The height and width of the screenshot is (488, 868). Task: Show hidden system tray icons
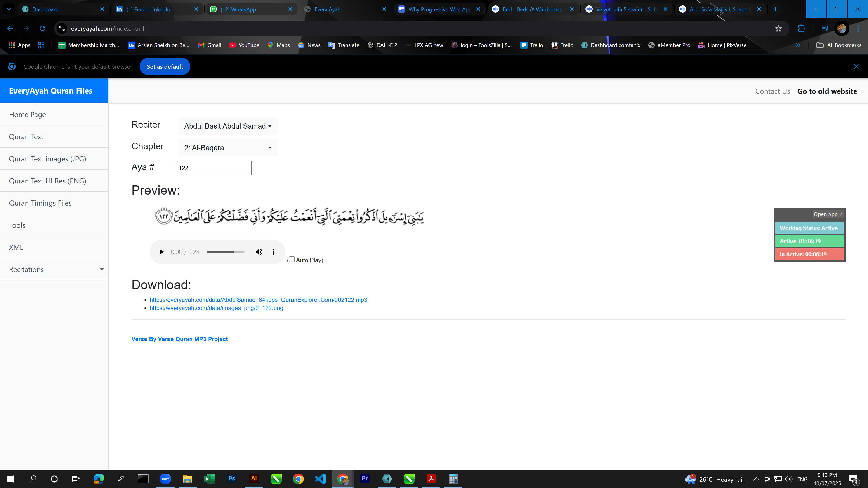point(756,479)
